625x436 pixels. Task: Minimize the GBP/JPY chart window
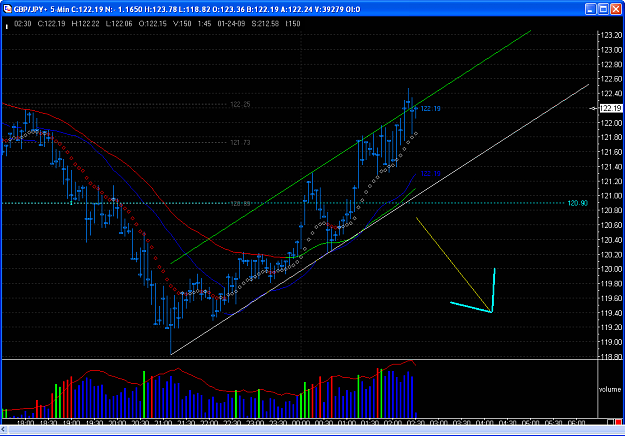point(591,9)
